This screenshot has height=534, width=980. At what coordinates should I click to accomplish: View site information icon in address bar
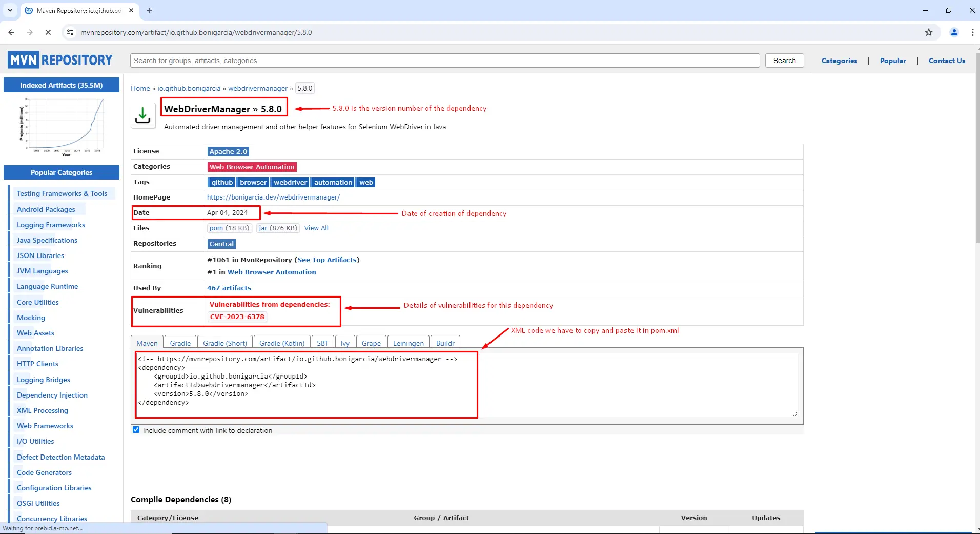(x=70, y=32)
